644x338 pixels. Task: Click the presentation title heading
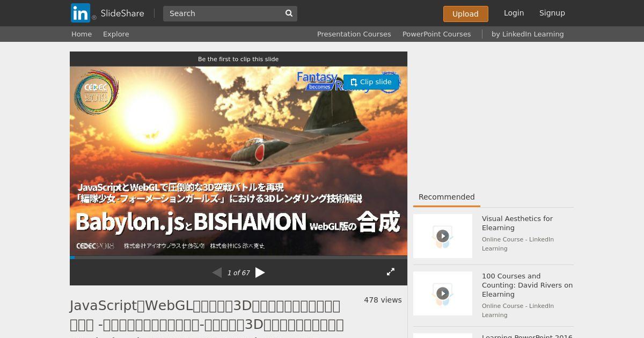(207, 318)
